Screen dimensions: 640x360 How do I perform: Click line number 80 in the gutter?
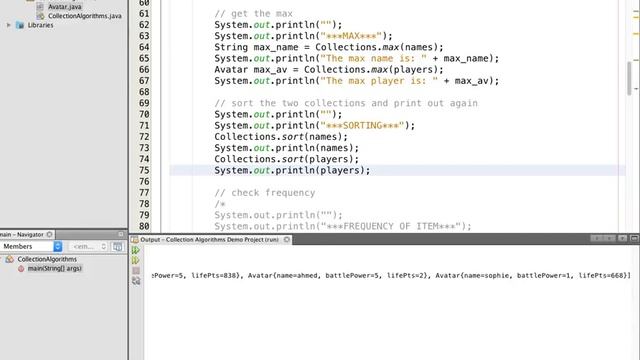coord(144,227)
